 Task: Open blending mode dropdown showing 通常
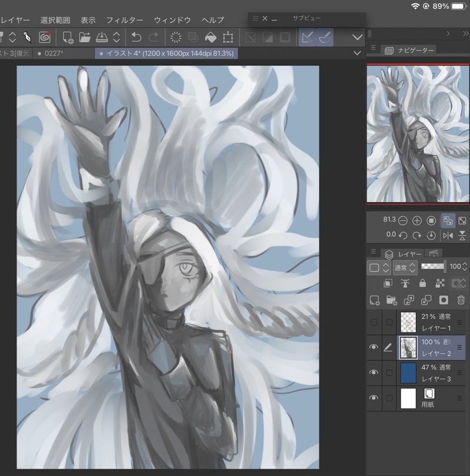click(405, 268)
